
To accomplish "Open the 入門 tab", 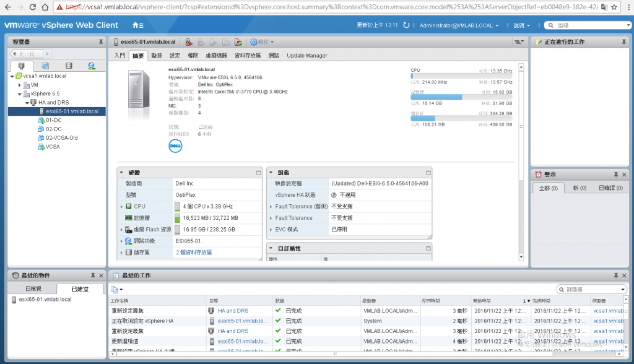I will click(119, 56).
